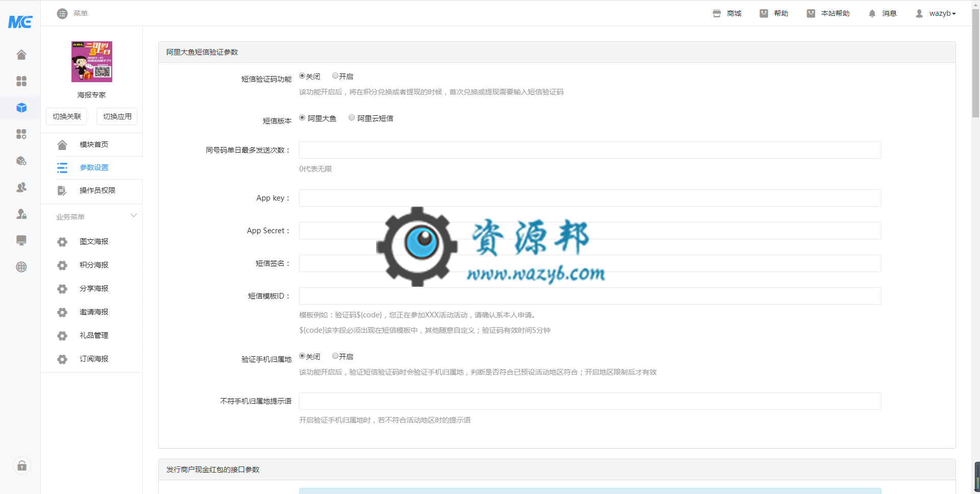Choose 阿里云短信 as SMS version
Viewport: 980px width, 494px height.
click(x=352, y=117)
